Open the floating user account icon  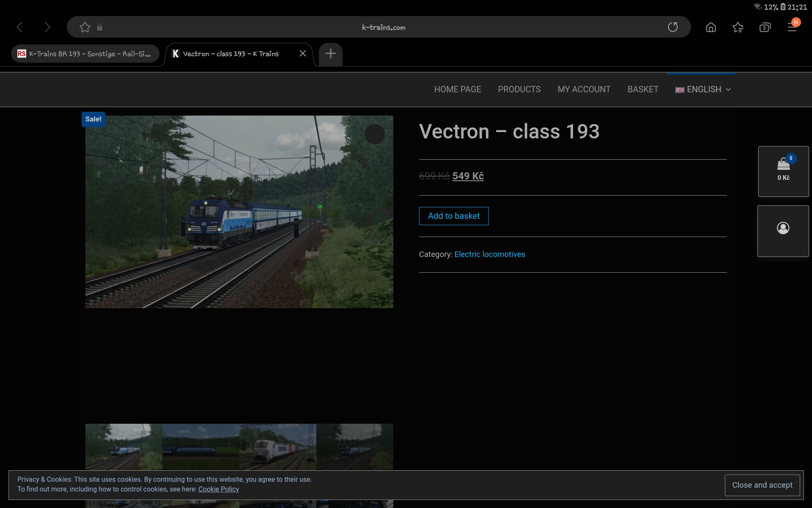click(x=783, y=229)
